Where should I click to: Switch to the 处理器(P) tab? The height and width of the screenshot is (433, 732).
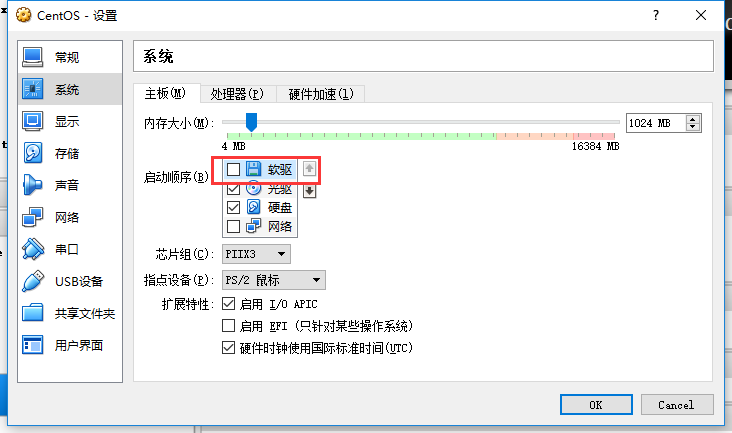coord(238,94)
